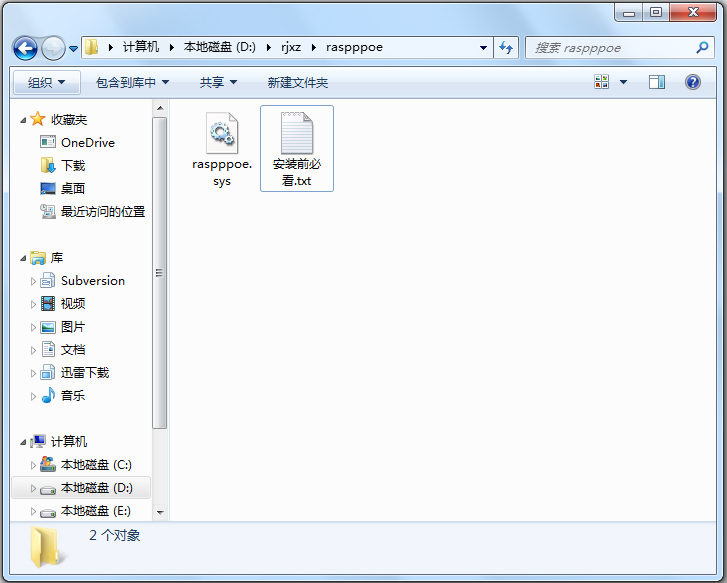The height and width of the screenshot is (583, 727).
Task: Open the 共享 dropdown menu
Action: pyautogui.click(x=218, y=82)
